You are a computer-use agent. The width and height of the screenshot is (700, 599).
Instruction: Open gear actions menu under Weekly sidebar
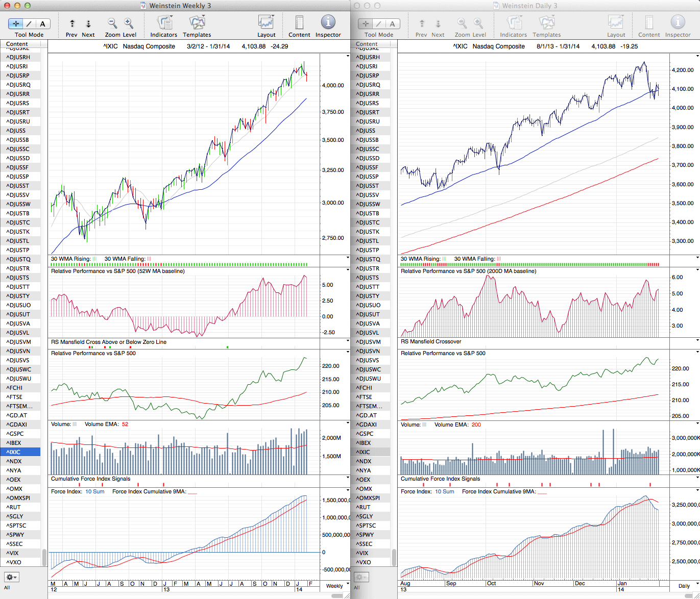11,577
